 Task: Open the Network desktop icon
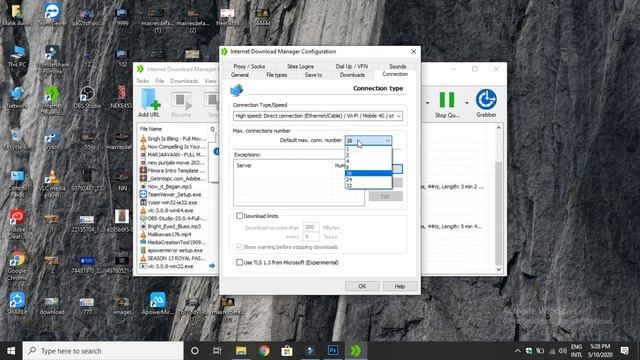pyautogui.click(x=17, y=97)
